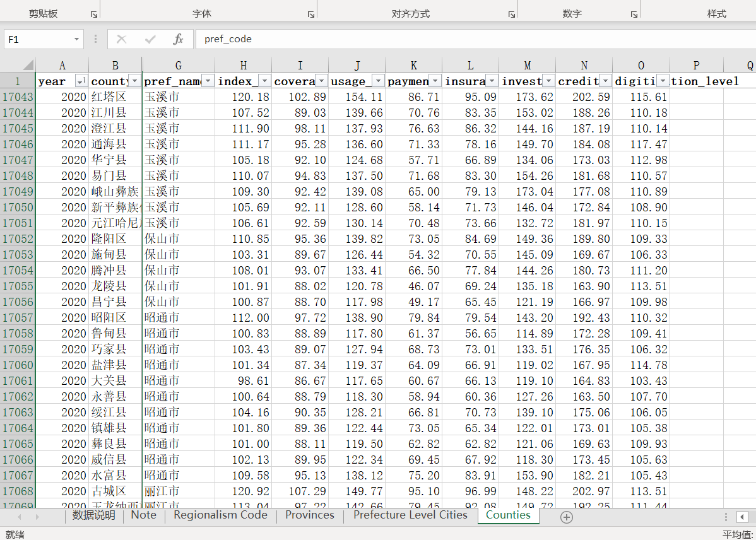
Task: Select coverage value 107.29 cell
Action: 300,491
